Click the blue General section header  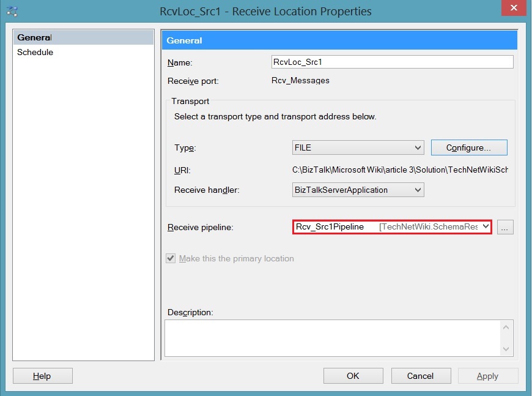[339, 40]
